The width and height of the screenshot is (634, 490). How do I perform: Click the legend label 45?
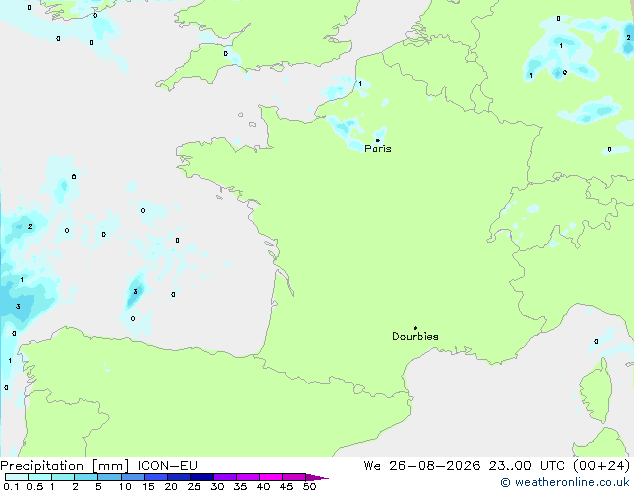(x=286, y=486)
